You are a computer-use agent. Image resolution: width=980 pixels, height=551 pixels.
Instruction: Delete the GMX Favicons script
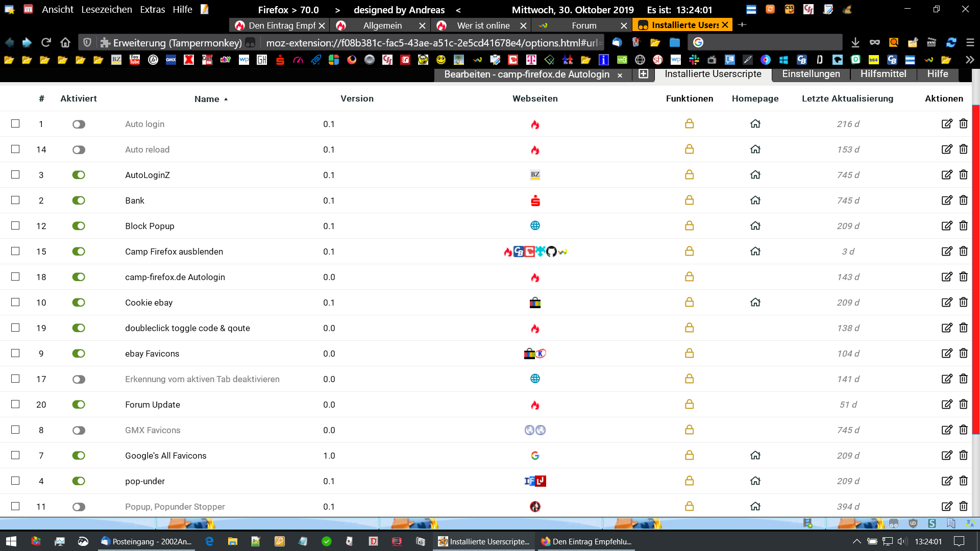pos(963,430)
